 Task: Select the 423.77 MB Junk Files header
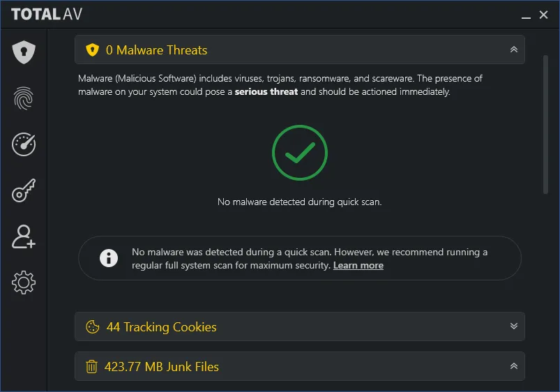[300, 366]
